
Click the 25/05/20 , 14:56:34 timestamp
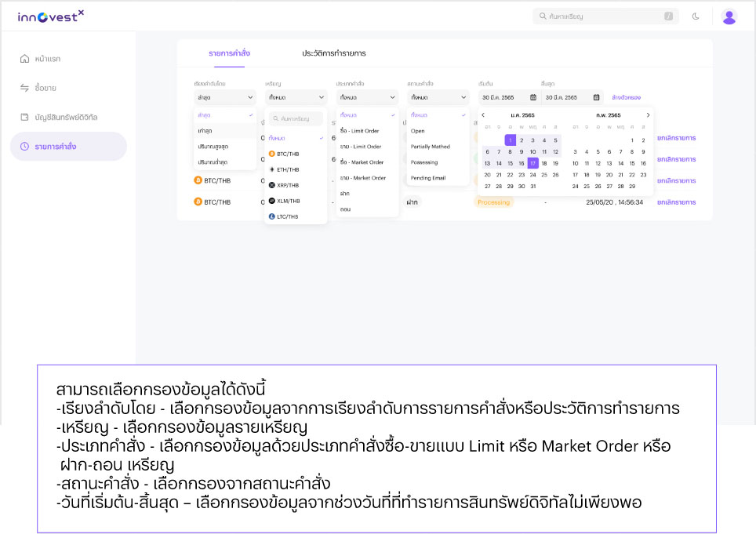tap(614, 202)
